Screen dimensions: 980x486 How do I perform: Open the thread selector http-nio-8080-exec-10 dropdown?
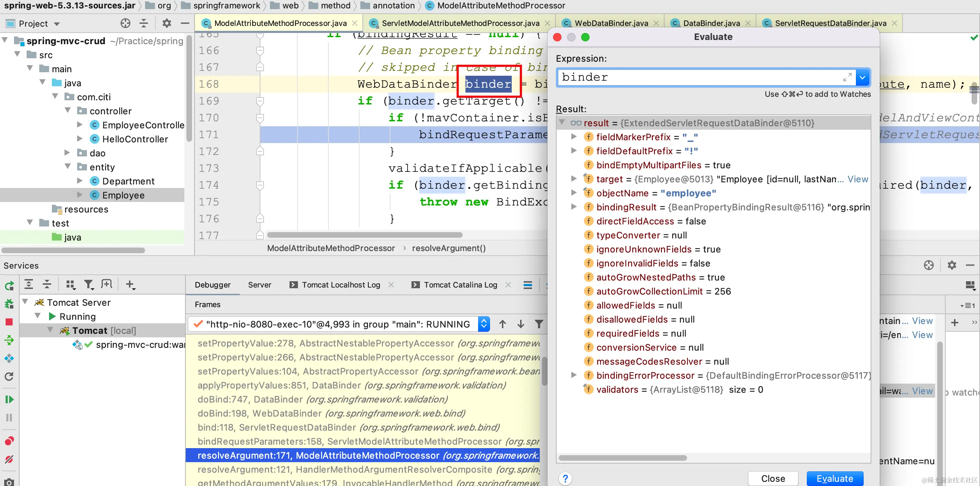point(484,324)
